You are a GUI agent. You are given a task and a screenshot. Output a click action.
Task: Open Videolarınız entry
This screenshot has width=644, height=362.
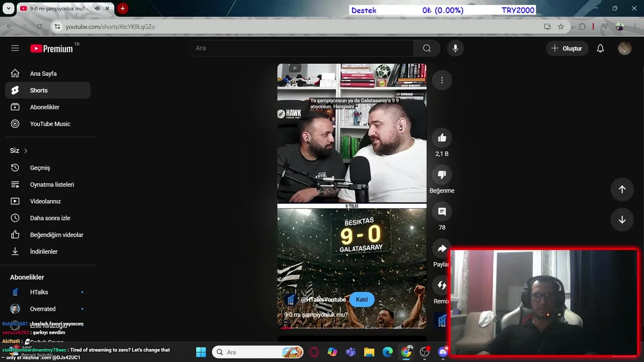[x=48, y=201]
